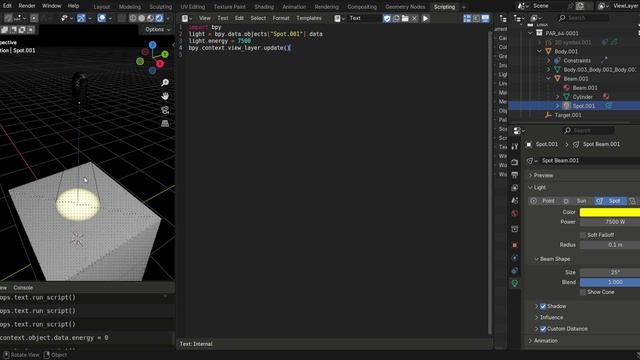The width and height of the screenshot is (640, 360).
Task: Toggle camera view icon in the viewport
Action: [x=165, y=110]
